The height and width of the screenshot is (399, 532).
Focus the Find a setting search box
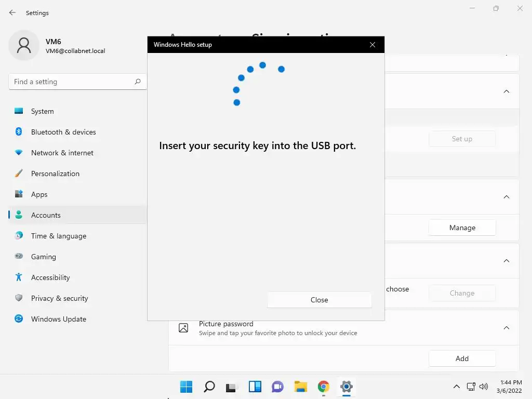(78, 82)
